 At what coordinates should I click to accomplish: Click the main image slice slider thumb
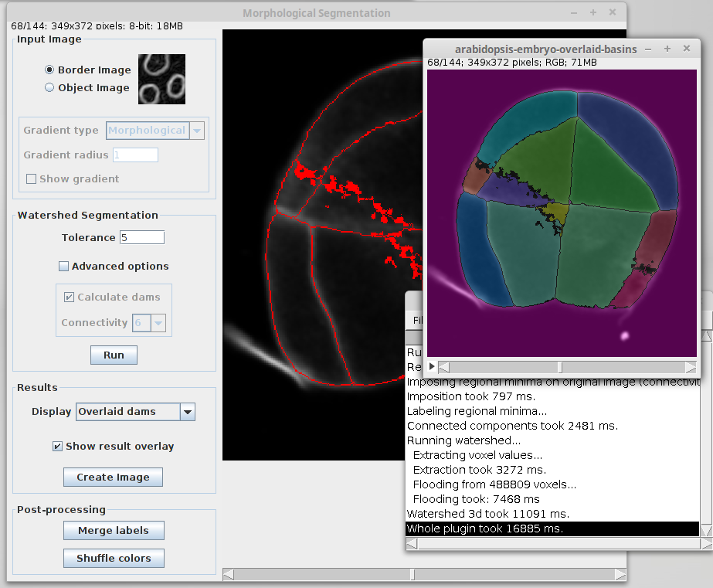[x=413, y=575]
